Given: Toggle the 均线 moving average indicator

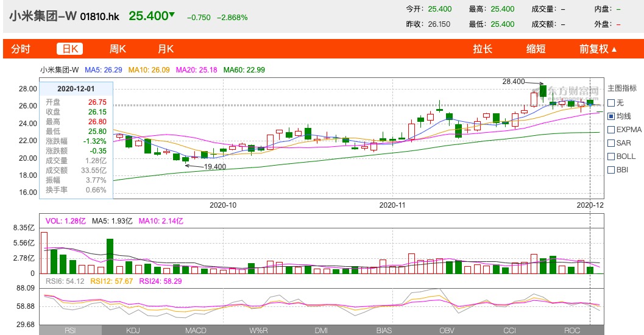Looking at the screenshot, I should click(x=611, y=116).
